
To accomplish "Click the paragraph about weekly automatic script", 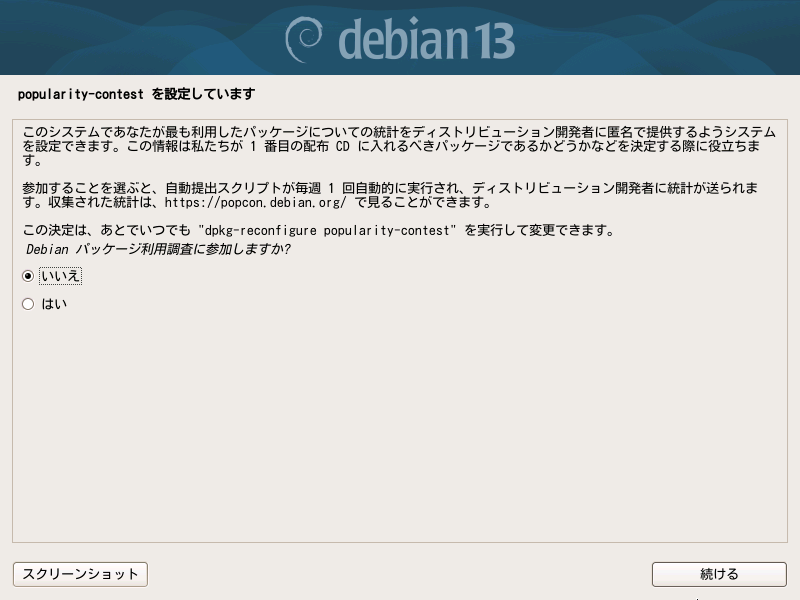I will pyautogui.click(x=390, y=195).
